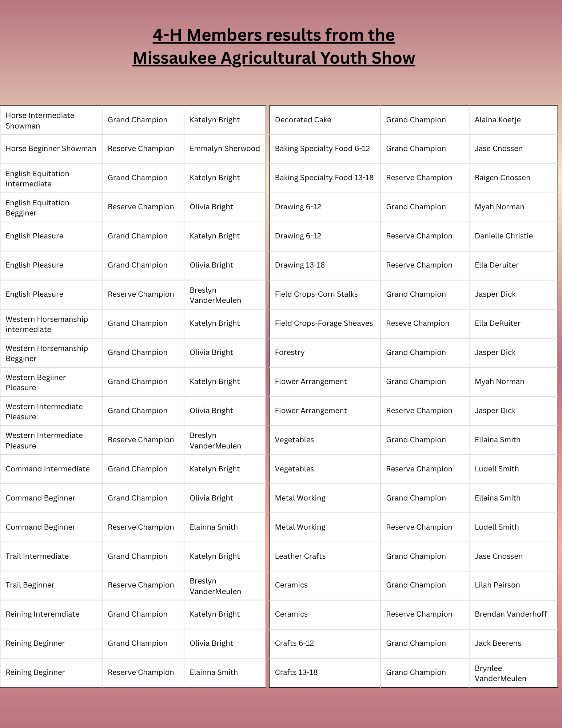
Task: Click the name 'Alaina Koetje'
Action: 498,120
